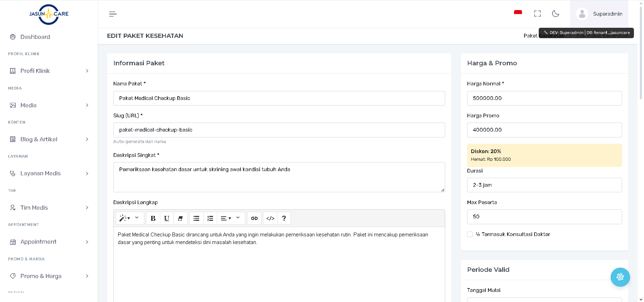644x302 pixels.
Task: Insert an unordered bullet list
Action: [x=196, y=218]
